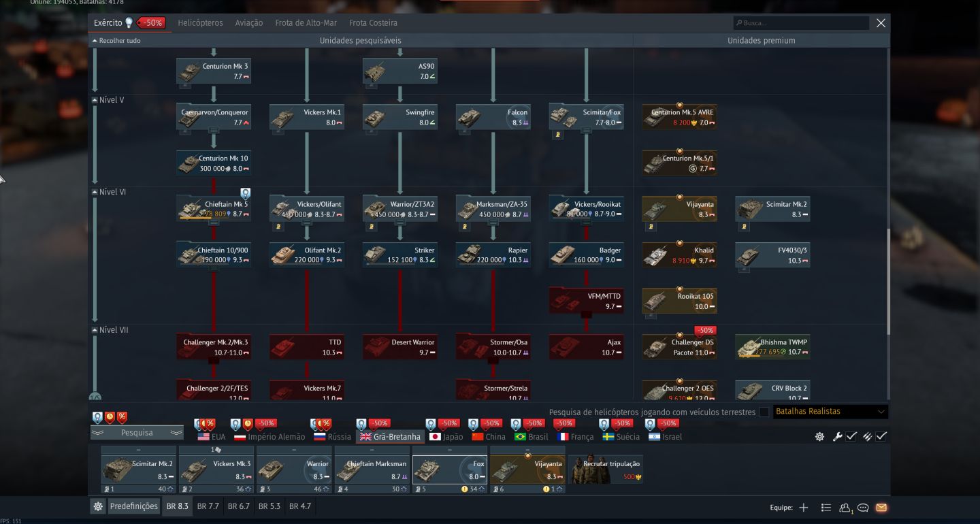Expand the Marksman/ZA-35 vehicle group
The height and width of the screenshot is (524, 980).
point(493,209)
